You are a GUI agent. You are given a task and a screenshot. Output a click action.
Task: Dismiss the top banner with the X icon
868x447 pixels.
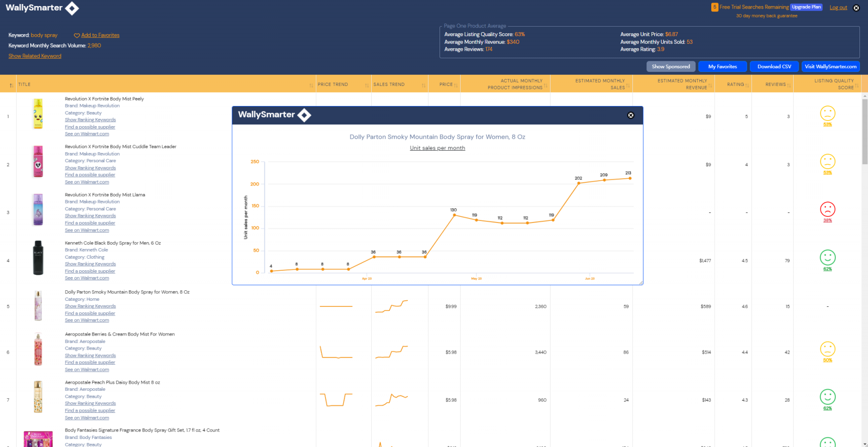click(856, 8)
